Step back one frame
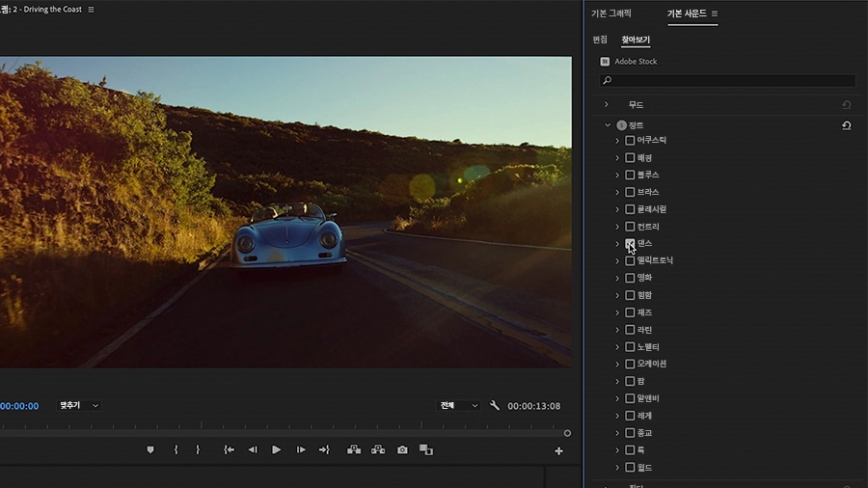868x488 pixels. click(253, 449)
